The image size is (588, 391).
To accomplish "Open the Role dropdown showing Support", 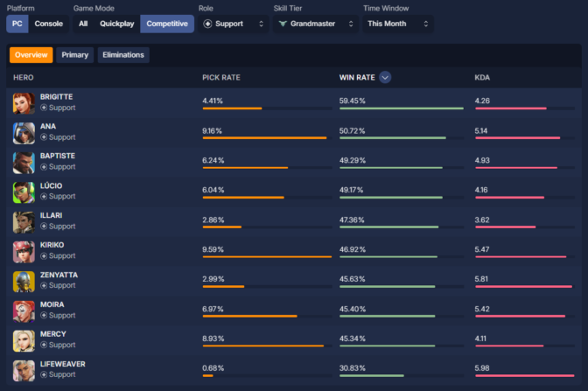I will coord(234,24).
